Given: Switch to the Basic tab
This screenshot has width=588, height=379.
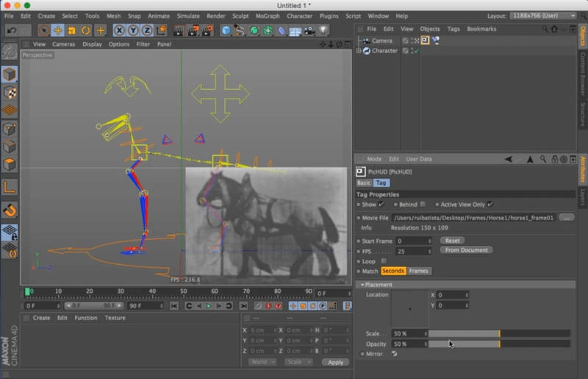Looking at the screenshot, I should 364,183.
